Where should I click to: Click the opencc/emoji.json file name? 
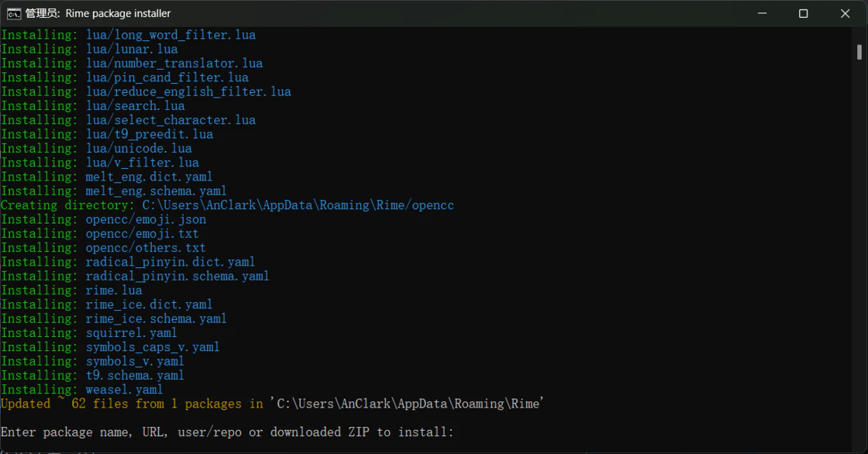click(146, 219)
